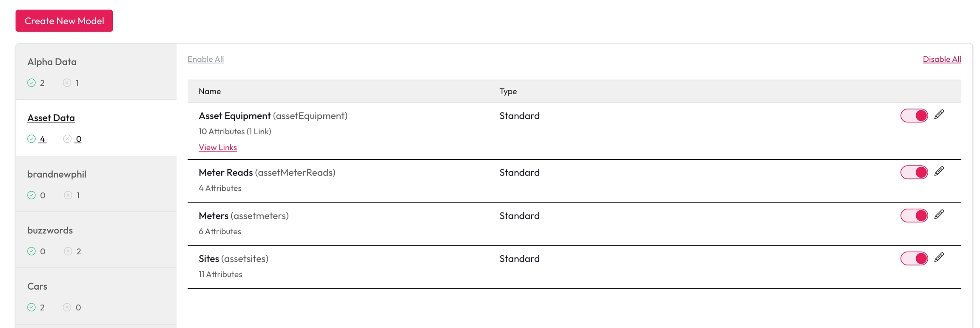980x328 pixels.
Task: Open editor for Sites via pencil icon
Action: 939,257
